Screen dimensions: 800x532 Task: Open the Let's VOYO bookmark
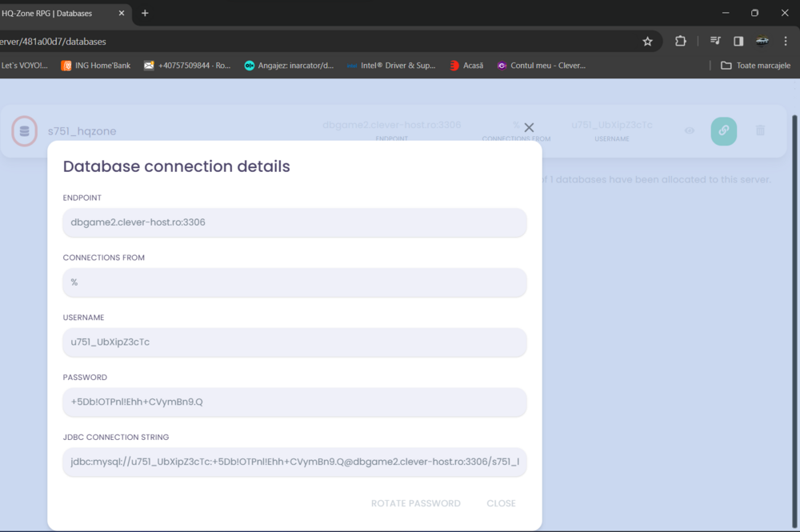point(24,66)
